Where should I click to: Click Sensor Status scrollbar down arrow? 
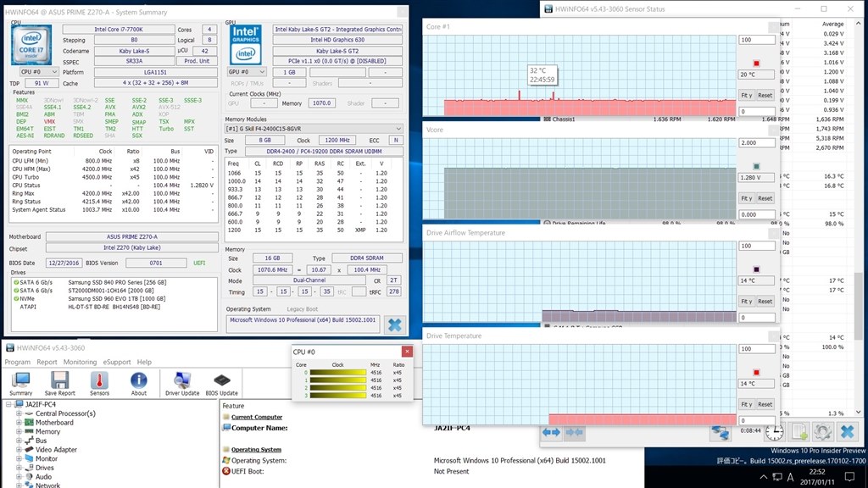pyautogui.click(x=859, y=413)
